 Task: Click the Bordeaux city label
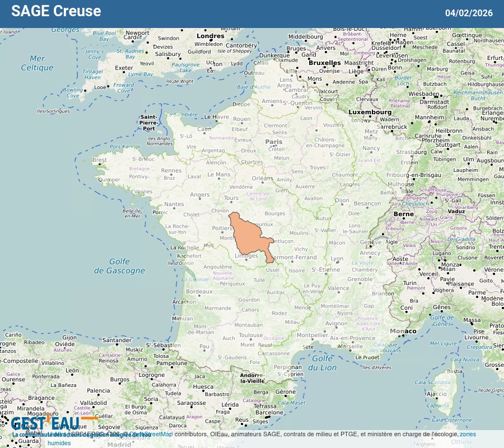tap(199, 292)
